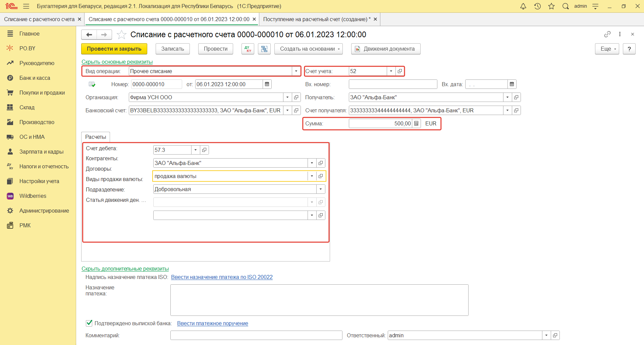
Task: Open 'Банк и касса' section in sidebar
Action: (x=35, y=78)
